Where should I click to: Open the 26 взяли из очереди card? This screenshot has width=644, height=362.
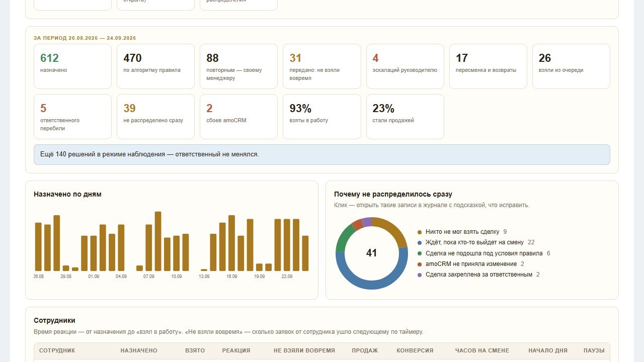point(571,66)
